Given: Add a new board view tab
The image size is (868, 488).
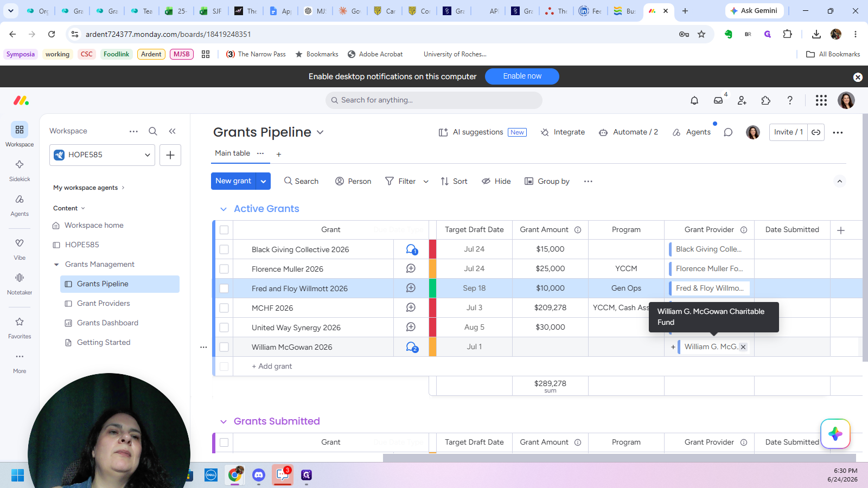Looking at the screenshot, I should coord(279,155).
